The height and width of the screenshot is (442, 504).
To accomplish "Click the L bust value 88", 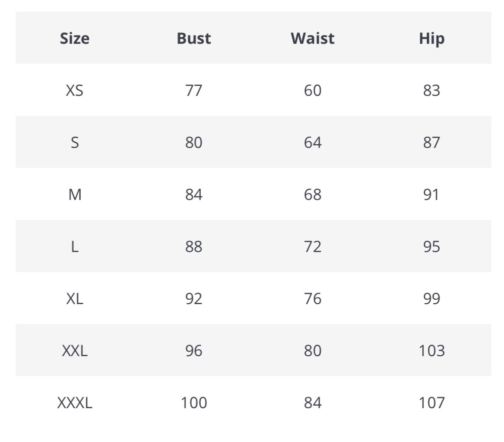I will pos(194,246).
